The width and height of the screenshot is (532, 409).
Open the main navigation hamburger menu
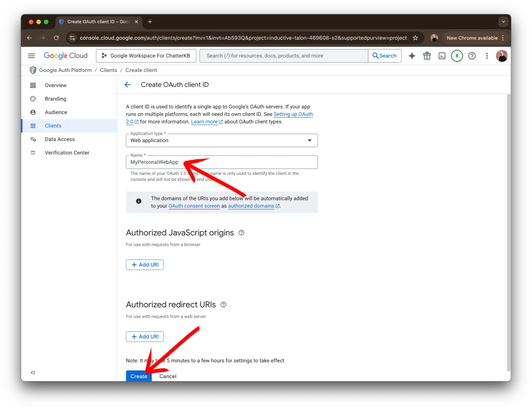[31, 56]
